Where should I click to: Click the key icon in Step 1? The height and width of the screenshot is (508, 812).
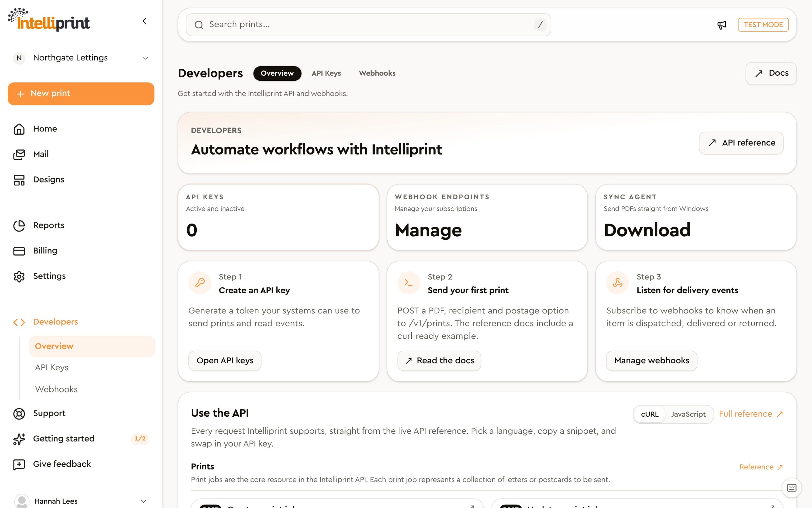click(200, 283)
